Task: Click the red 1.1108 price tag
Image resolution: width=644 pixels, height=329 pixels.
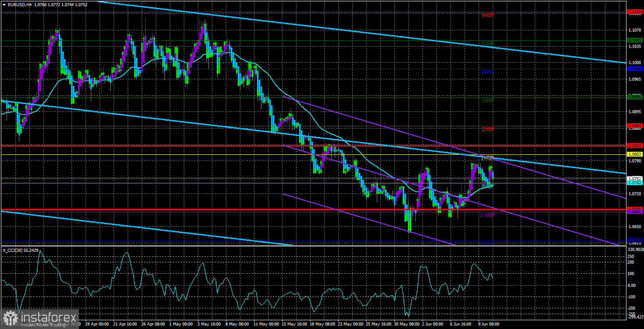Action: [635, 12]
